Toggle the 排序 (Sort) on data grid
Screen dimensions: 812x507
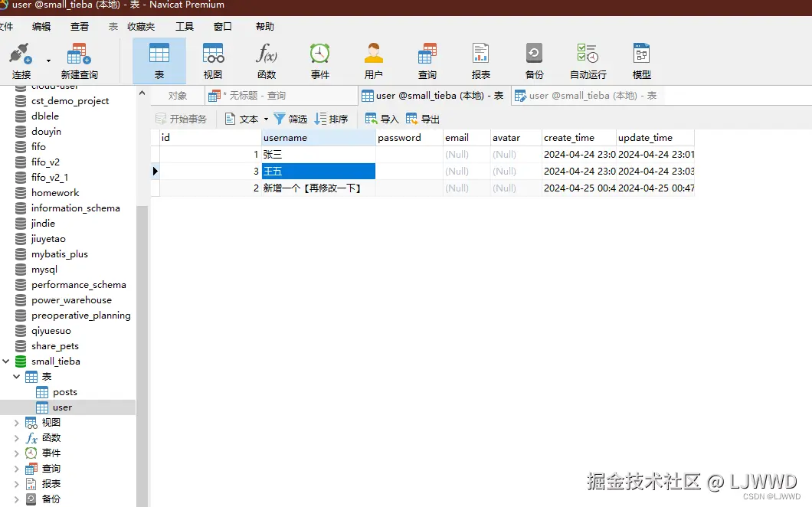point(332,119)
